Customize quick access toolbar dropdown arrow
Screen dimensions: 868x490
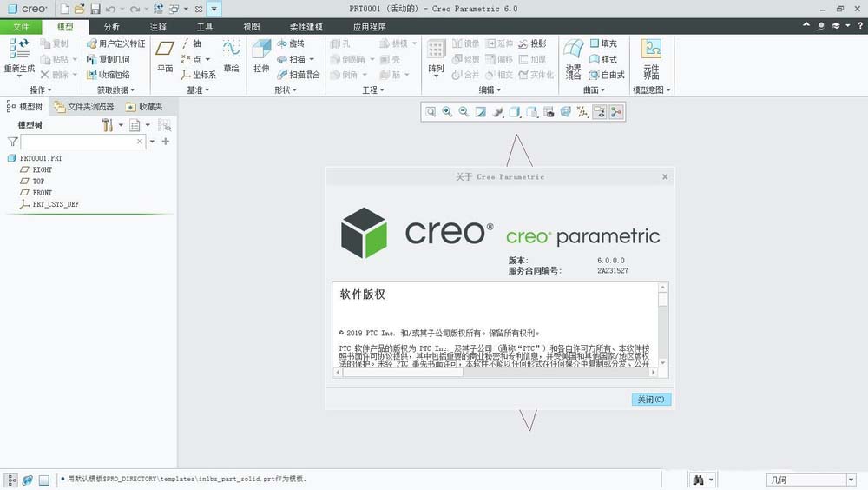[214, 9]
